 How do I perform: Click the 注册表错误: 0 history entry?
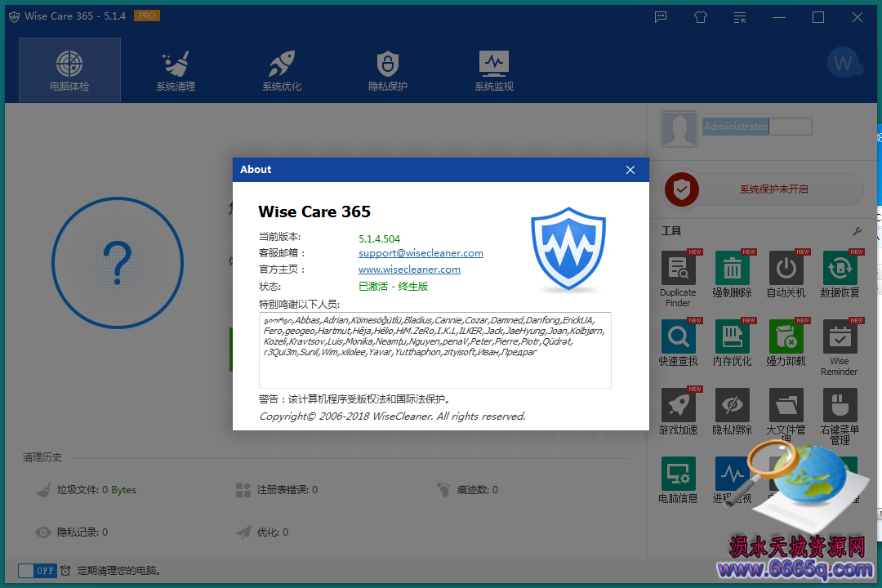click(x=277, y=490)
